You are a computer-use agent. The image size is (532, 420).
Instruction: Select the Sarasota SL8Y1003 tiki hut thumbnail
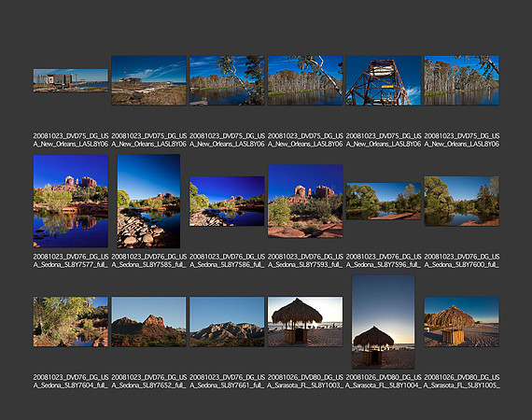pos(305,322)
